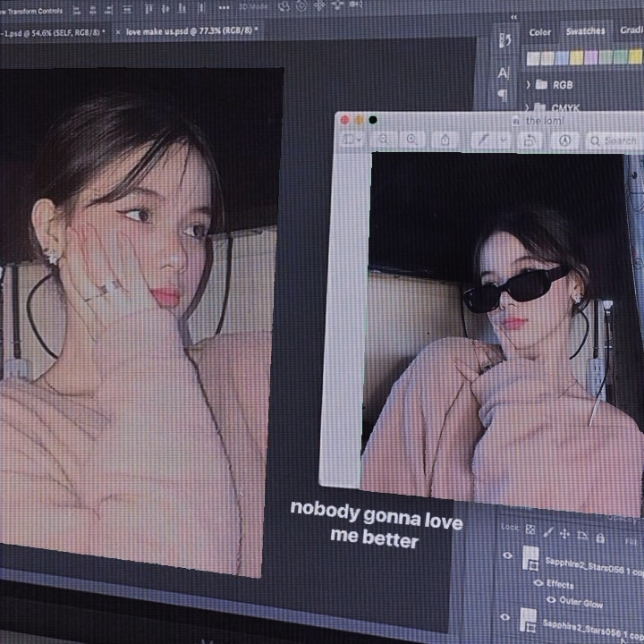Toggle visibility of the Outer Glow effect

[551, 599]
